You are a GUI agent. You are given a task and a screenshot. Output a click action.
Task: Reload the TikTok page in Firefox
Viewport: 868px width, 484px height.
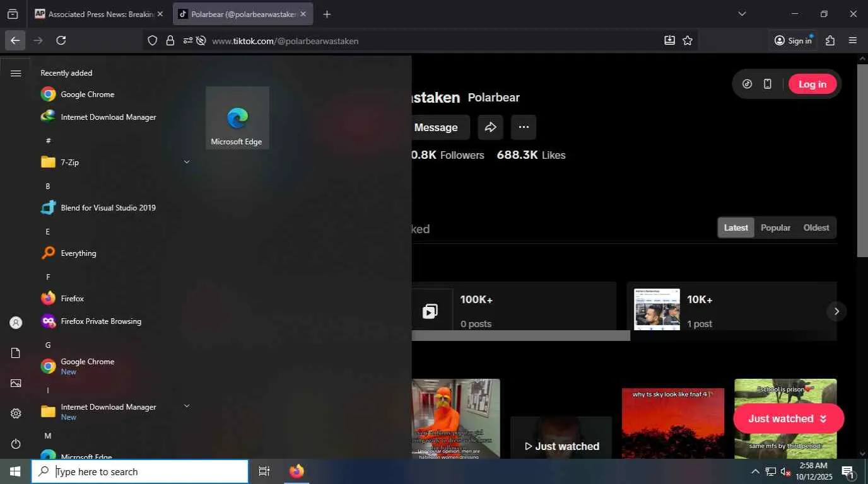pos(61,40)
